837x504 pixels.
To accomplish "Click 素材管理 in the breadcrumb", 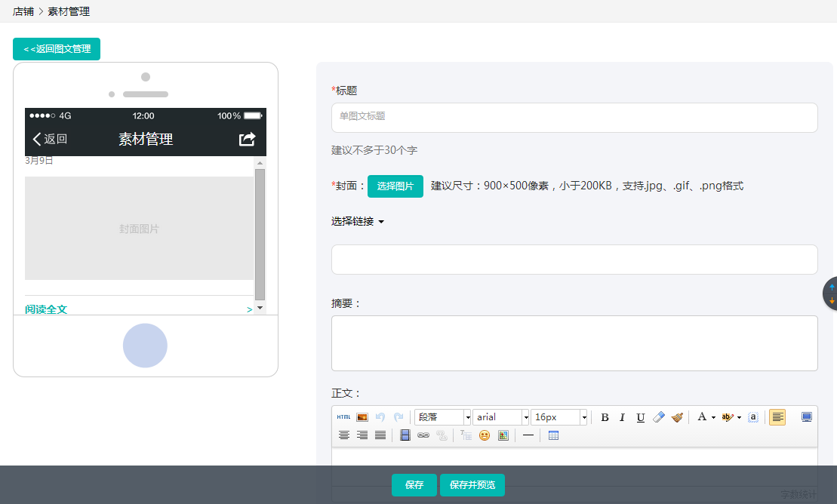I will pos(69,11).
